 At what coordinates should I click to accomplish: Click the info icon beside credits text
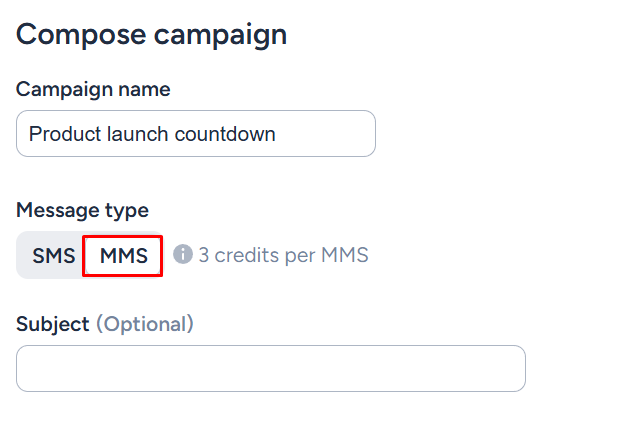pos(182,255)
